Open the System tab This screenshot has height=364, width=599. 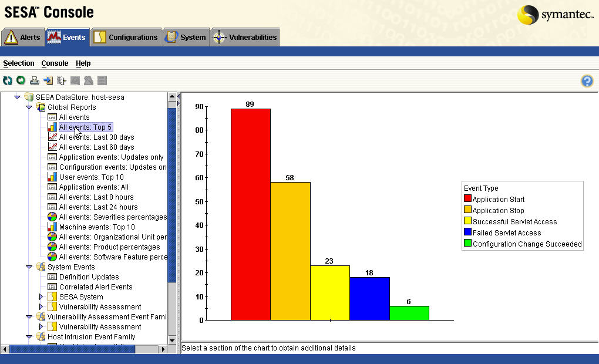point(186,38)
